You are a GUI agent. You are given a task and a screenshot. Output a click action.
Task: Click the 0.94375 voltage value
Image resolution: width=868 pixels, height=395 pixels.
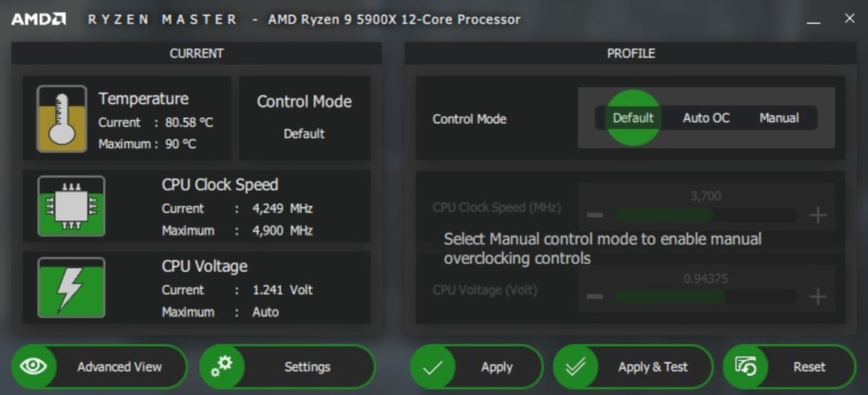coord(706,279)
